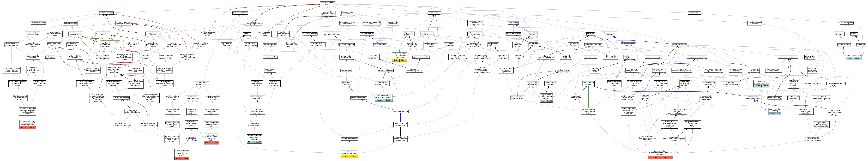Select the biological phase node
This screenshot has width=868, height=161.
coord(695,13)
